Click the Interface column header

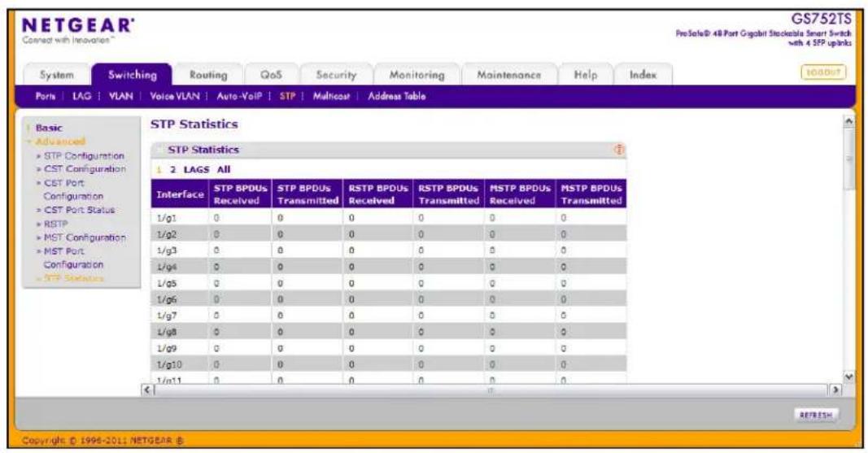click(180, 194)
